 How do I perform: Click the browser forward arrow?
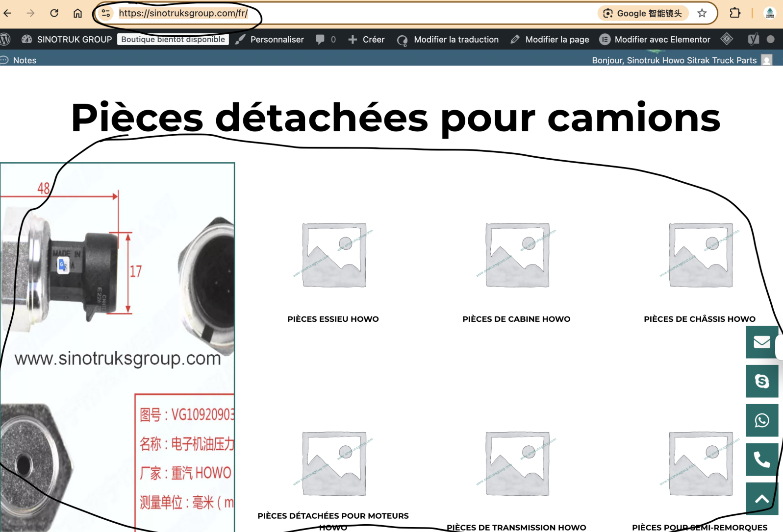[30, 13]
